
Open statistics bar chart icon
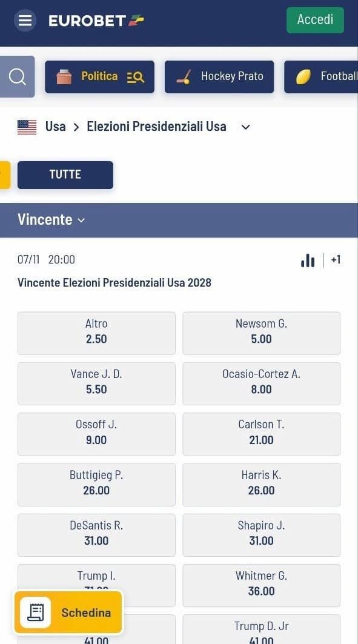(x=308, y=260)
